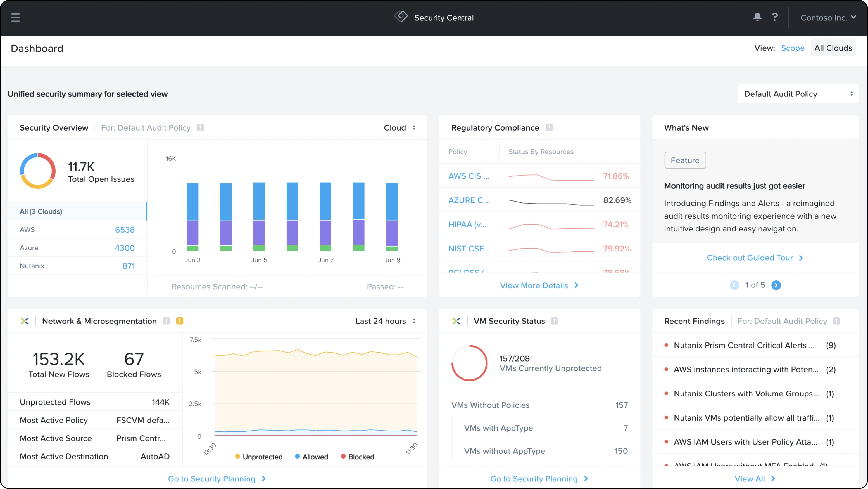Open the NIST CSF policy link
This screenshot has height=489, width=868.
(469, 249)
